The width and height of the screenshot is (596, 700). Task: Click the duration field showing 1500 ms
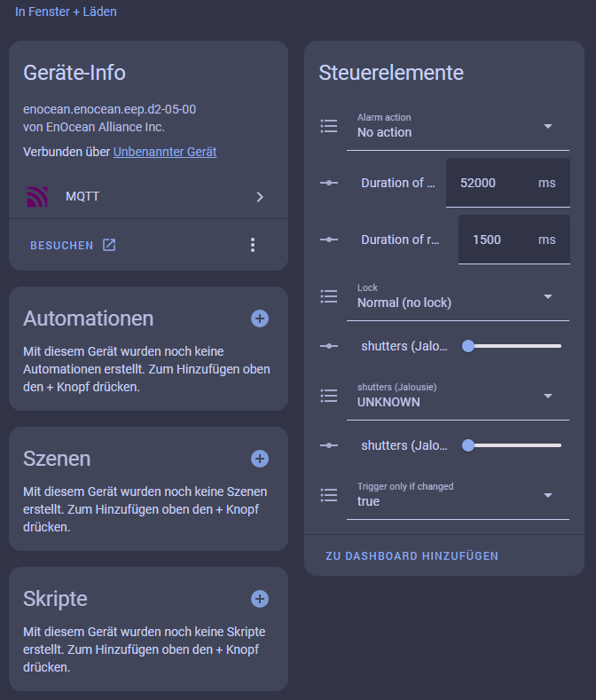pyautogui.click(x=514, y=240)
